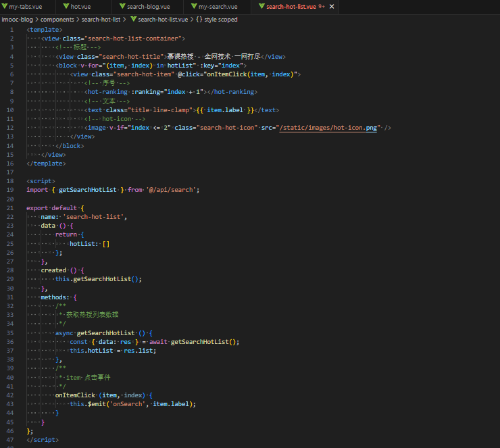The image size is (500, 448).
Task: Switch to the my-tabs.vue tab
Action: tap(26, 7)
